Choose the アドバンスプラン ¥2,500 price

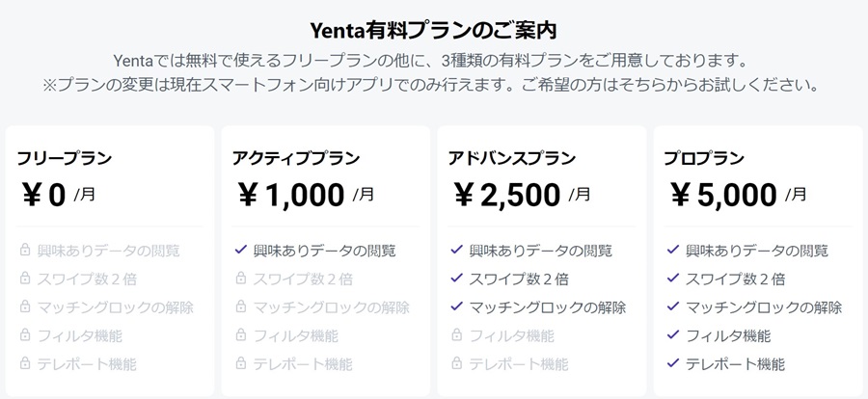pyautogui.click(x=507, y=196)
